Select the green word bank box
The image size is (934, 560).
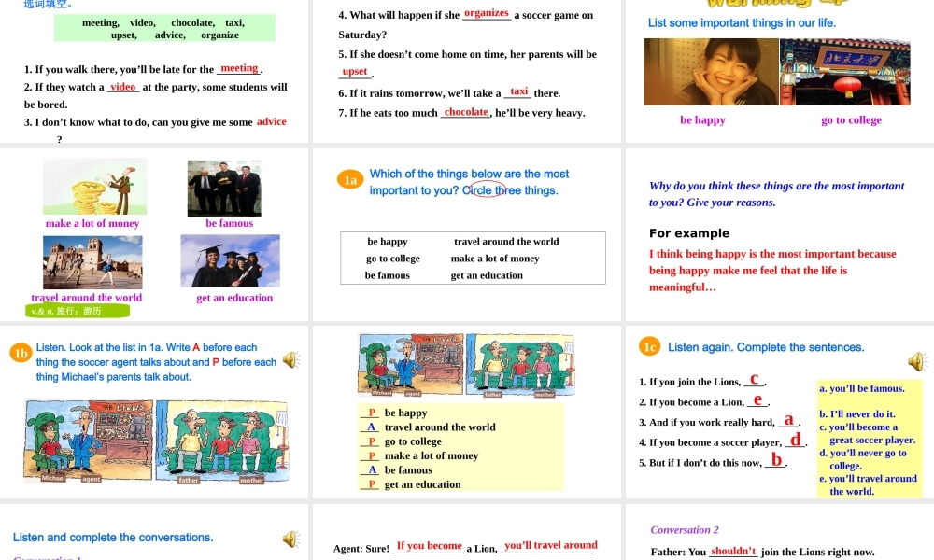pyautogui.click(x=164, y=28)
